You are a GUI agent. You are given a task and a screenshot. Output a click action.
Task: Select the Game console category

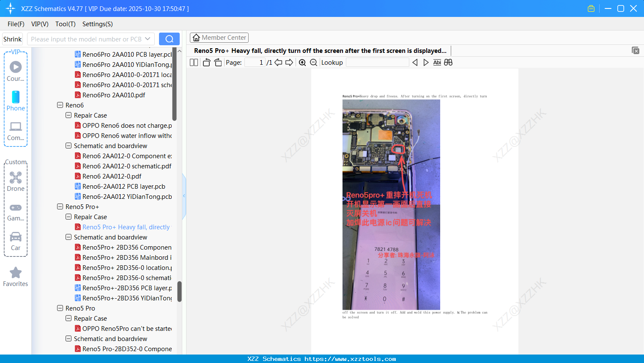click(16, 212)
